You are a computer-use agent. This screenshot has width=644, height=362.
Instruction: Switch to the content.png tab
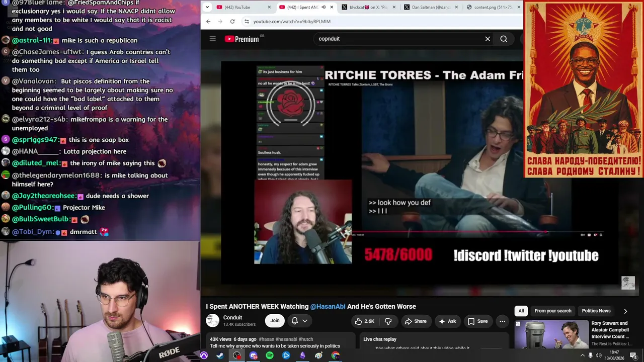tap(493, 7)
